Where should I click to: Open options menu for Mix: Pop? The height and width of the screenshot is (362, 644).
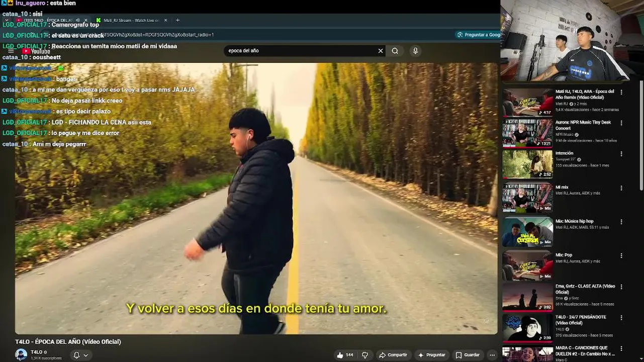pyautogui.click(x=621, y=255)
